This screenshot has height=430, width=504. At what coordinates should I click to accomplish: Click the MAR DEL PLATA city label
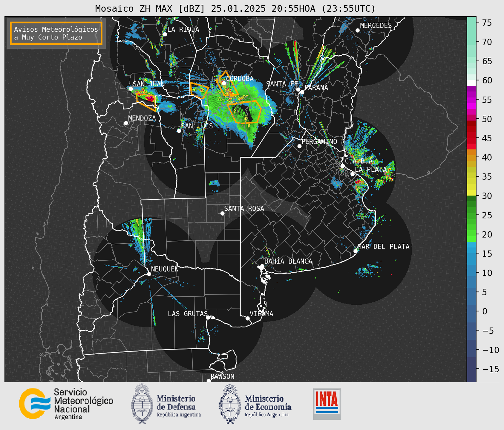(383, 246)
